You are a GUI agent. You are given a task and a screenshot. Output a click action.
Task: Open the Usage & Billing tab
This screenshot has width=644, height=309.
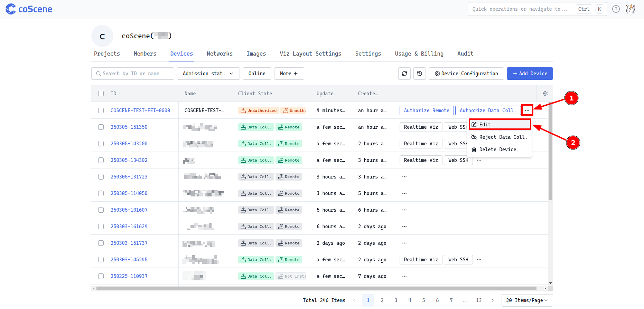pos(419,54)
